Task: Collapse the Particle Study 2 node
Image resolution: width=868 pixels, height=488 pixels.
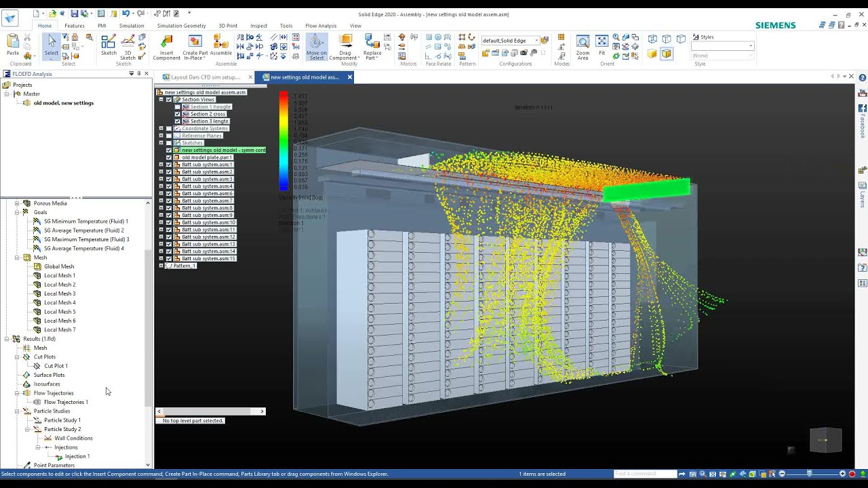Action: coord(28,429)
